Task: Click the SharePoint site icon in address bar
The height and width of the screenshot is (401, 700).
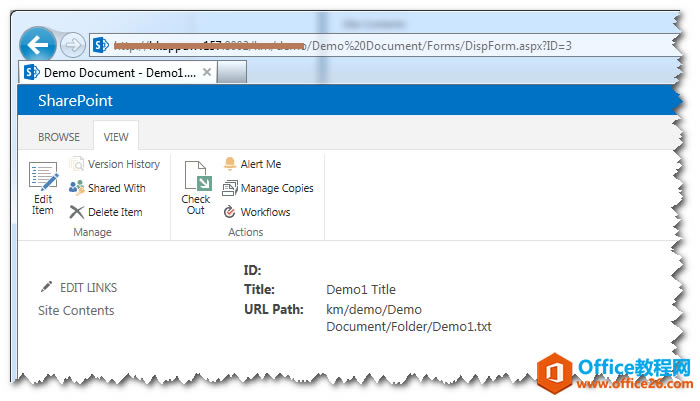Action: point(100,45)
